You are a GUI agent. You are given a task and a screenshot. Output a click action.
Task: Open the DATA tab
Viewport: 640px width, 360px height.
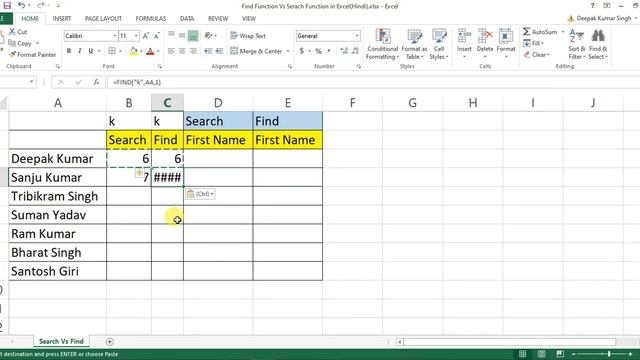187,19
